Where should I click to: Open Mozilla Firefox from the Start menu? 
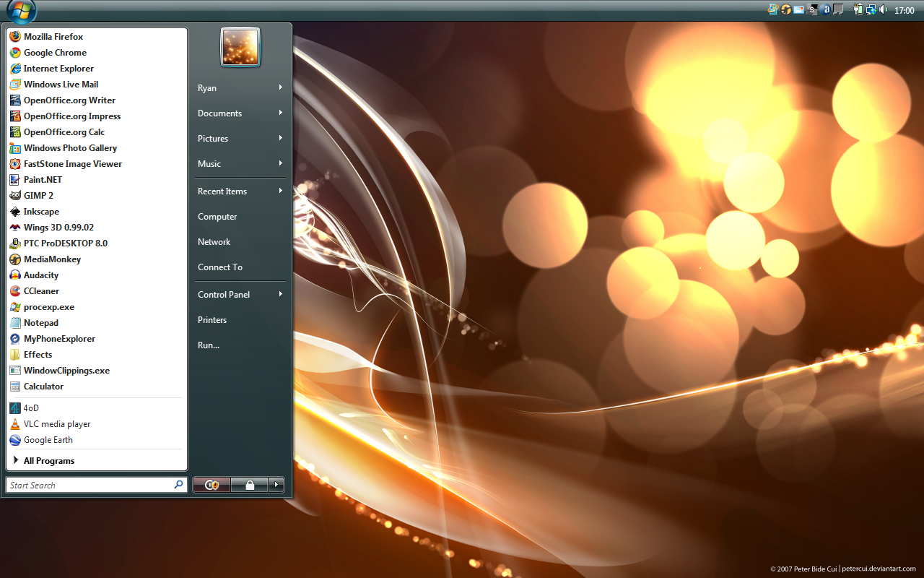tap(97, 37)
